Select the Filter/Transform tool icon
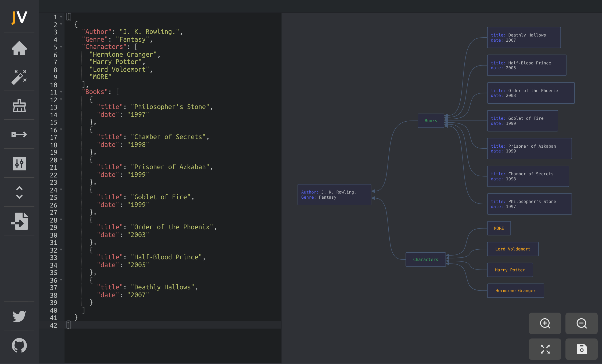Viewport: 602px width, 364px height. pyautogui.click(x=19, y=164)
